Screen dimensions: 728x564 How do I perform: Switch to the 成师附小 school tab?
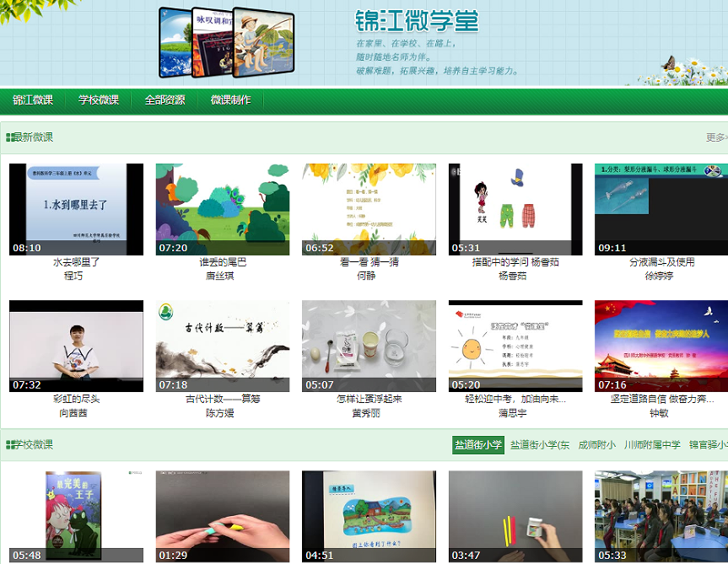[596, 445]
